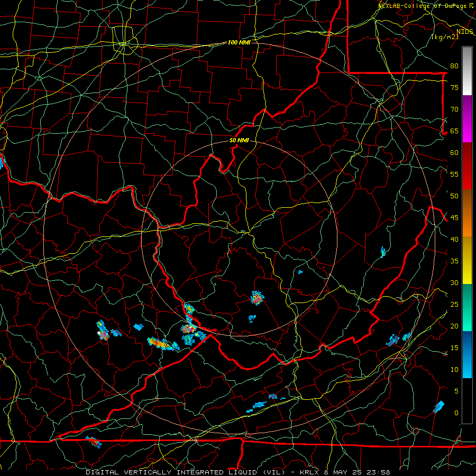Click the storm cell inside the 50 NMI ring
This screenshot has height=476, width=476.
[257, 298]
